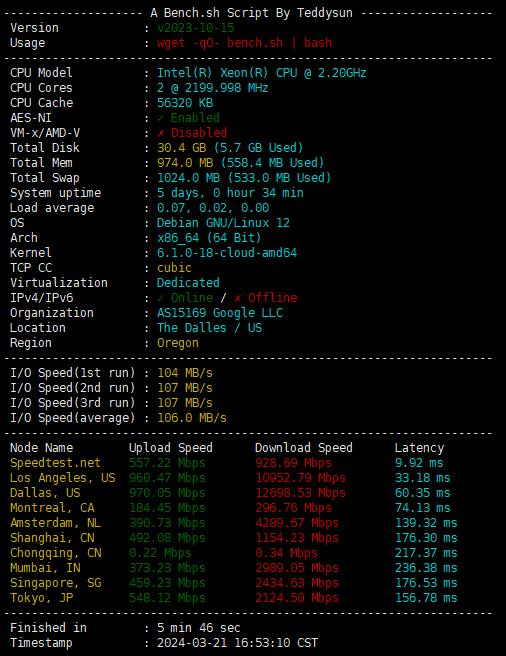
Task: Click the Montreal, CA node name
Action: coord(52,508)
